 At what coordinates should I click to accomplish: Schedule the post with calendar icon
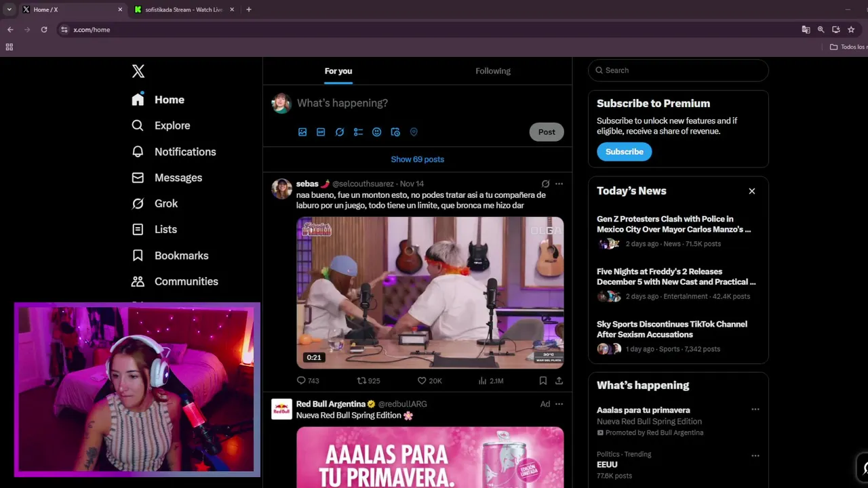pos(395,132)
